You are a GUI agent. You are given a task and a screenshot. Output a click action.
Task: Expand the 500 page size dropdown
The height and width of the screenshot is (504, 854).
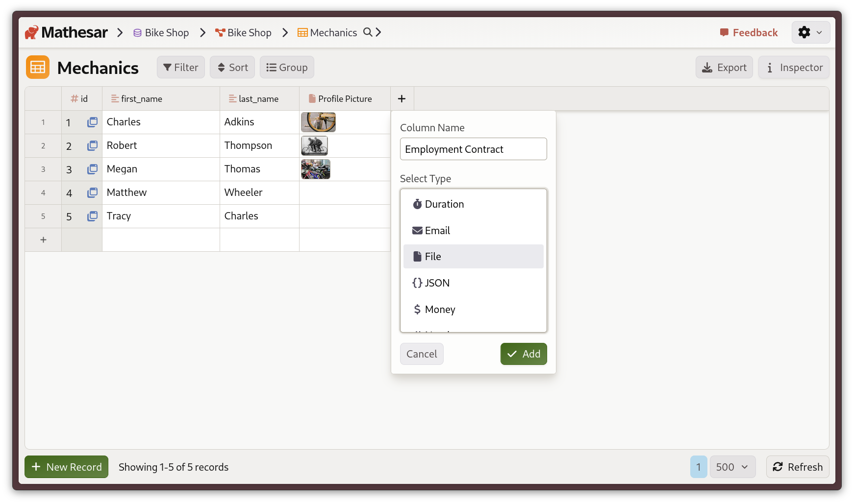pyautogui.click(x=732, y=467)
